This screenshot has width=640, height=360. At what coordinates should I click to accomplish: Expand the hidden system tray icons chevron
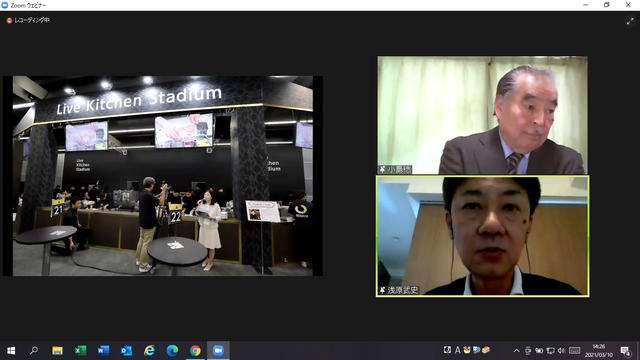pos(516,351)
